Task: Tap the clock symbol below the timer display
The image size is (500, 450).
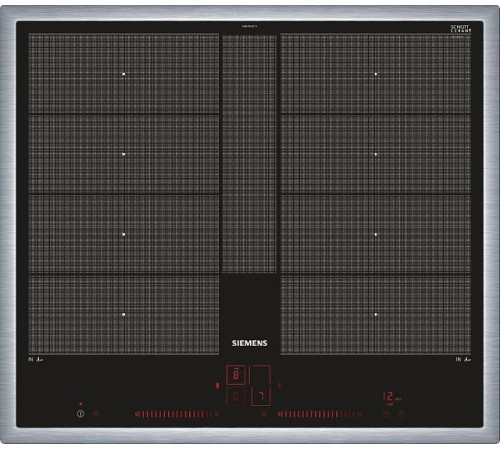Action: click(x=386, y=414)
